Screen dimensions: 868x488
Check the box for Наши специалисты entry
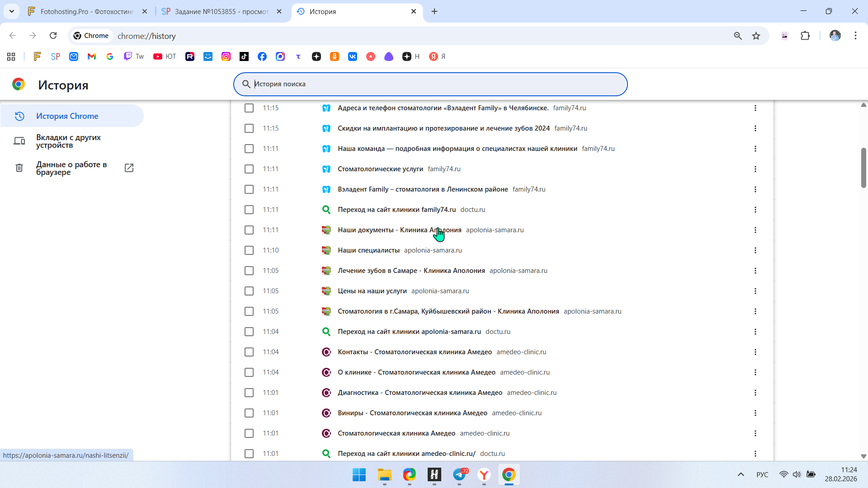(249, 250)
